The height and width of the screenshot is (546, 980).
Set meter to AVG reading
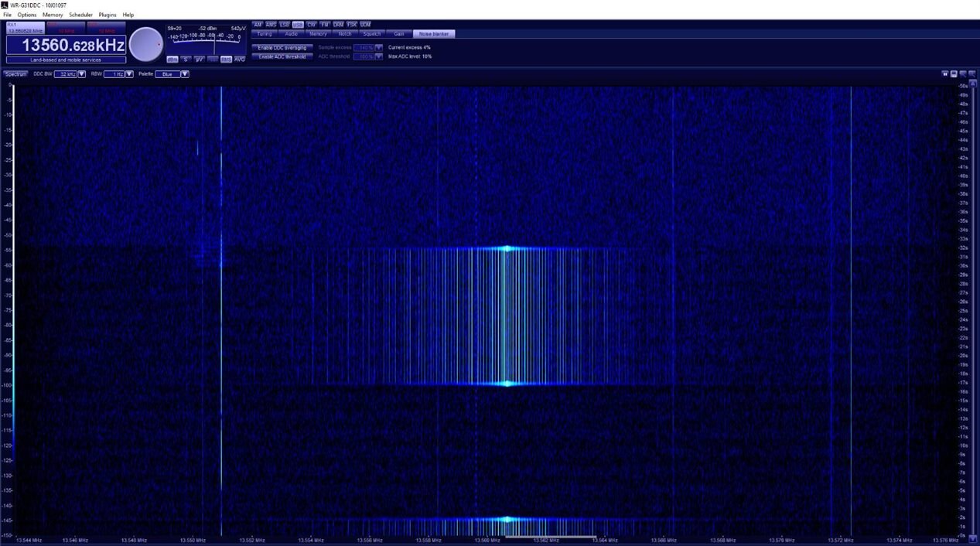pos(240,60)
